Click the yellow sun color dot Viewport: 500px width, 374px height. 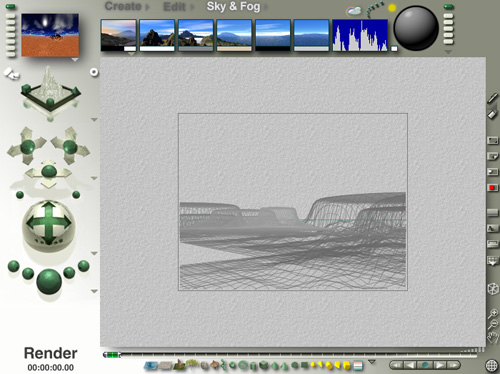tap(392, 8)
